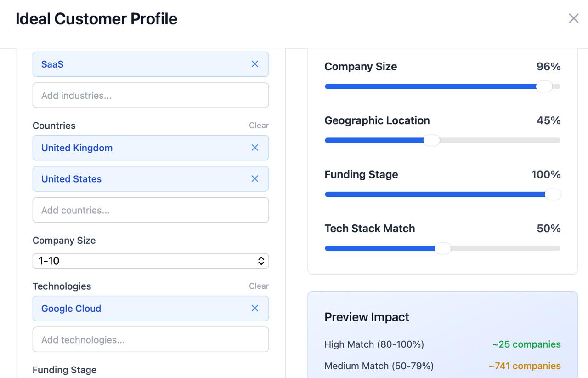Set Geographic Location weight using its slider
588x378 pixels.
432,140
